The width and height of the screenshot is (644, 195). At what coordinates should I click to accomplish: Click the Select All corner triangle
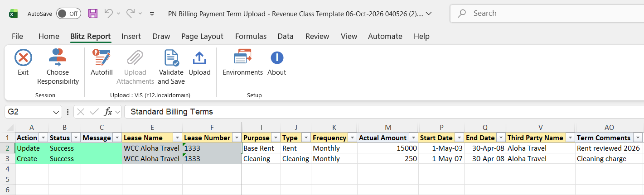10,127
